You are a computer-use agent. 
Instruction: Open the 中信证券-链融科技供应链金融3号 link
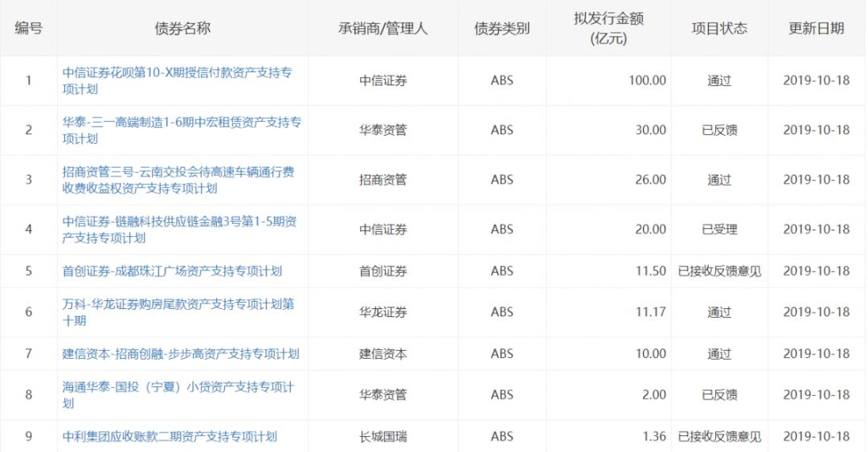(179, 230)
